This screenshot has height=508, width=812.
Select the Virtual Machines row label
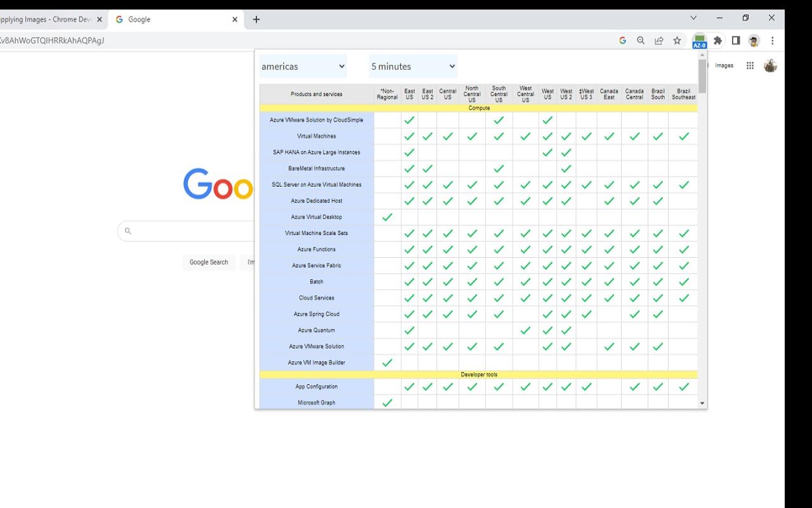coord(317,137)
